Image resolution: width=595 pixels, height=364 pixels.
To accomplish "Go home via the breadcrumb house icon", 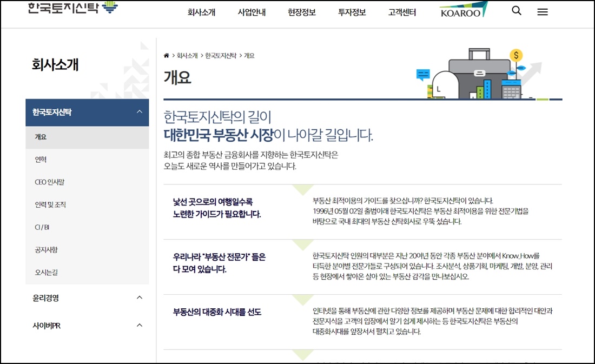I will [166, 55].
